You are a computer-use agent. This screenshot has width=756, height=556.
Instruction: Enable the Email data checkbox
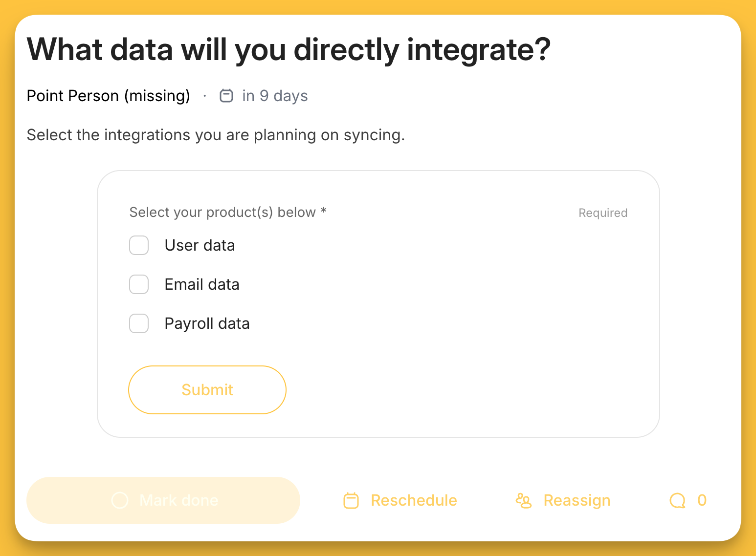[139, 284]
